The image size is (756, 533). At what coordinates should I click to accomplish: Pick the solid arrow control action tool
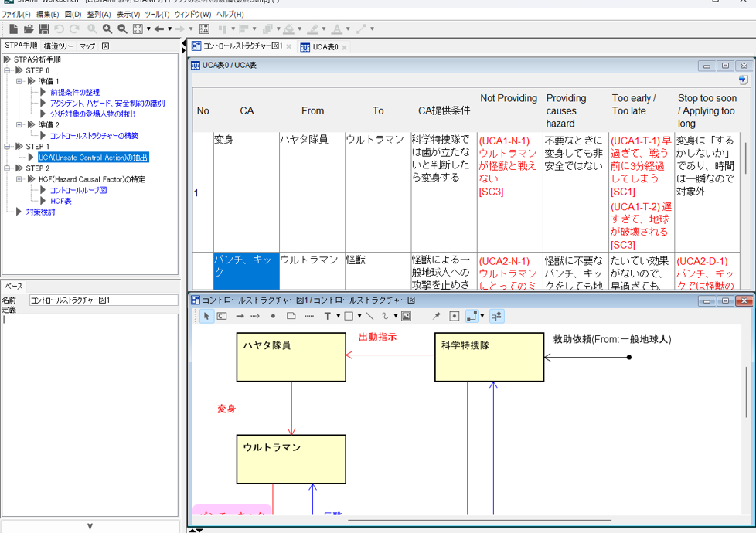coord(240,316)
